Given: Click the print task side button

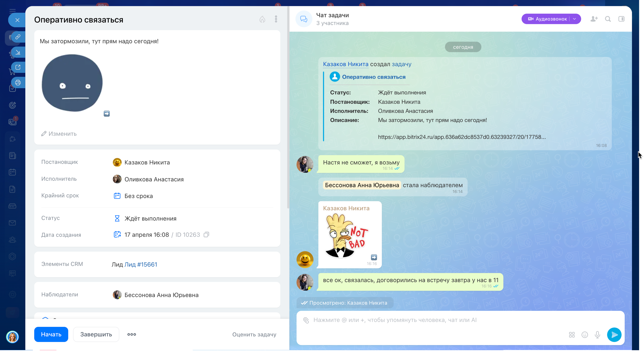Looking at the screenshot, I should (x=18, y=83).
